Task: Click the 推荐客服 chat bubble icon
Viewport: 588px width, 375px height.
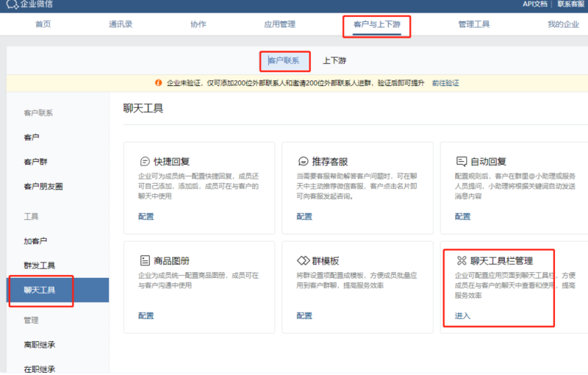Action: coord(303,162)
